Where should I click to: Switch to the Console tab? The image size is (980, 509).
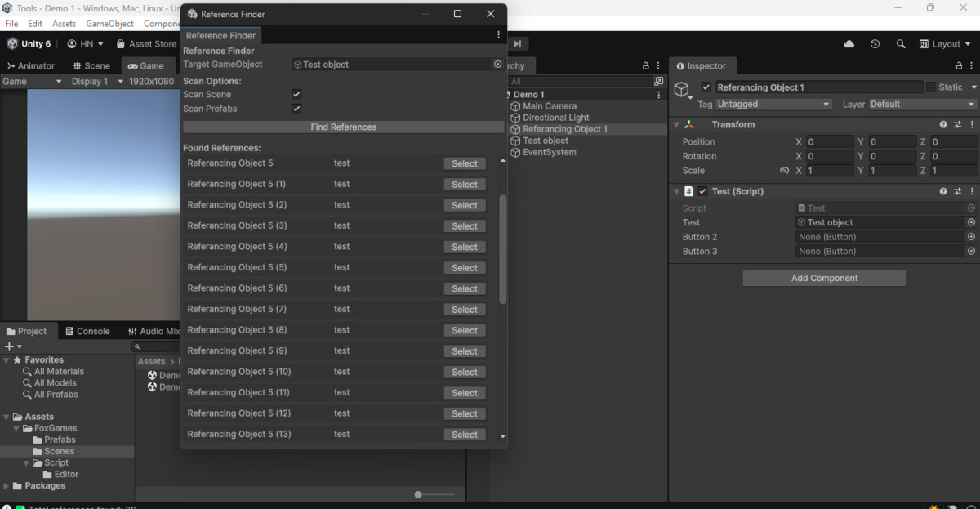point(88,331)
